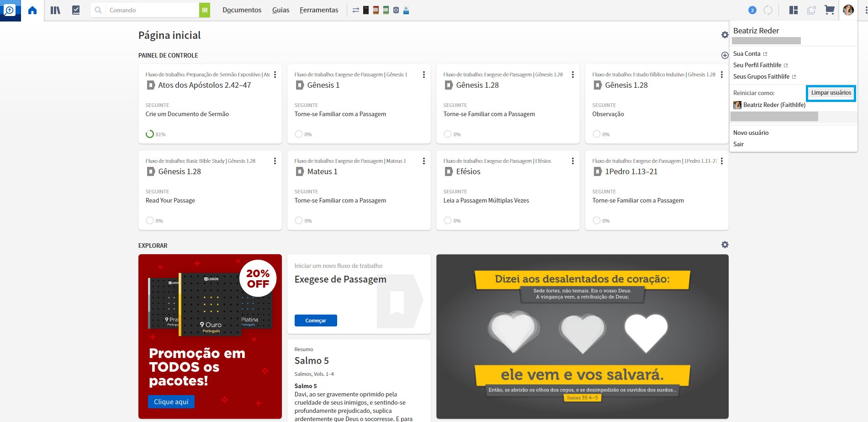
Task: Click the Logos app logo icon
Action: coord(10,10)
